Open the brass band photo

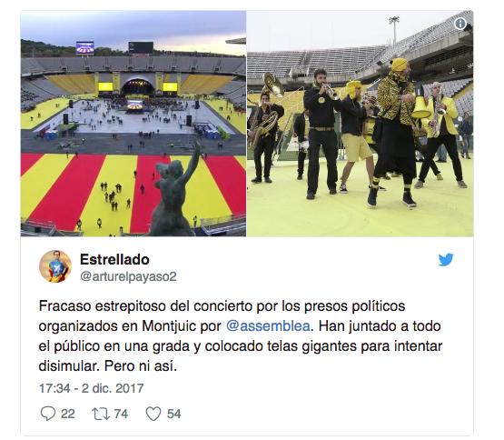(x=360, y=124)
